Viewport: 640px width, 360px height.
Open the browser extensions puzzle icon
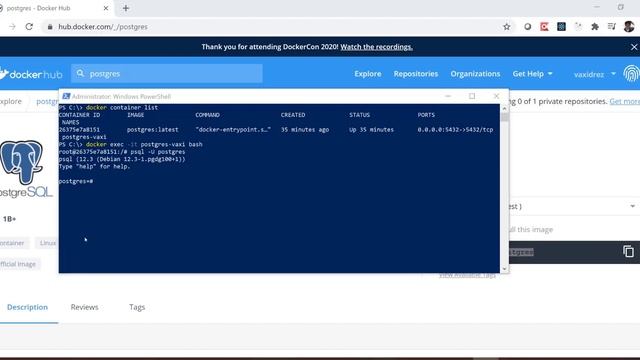595,27
